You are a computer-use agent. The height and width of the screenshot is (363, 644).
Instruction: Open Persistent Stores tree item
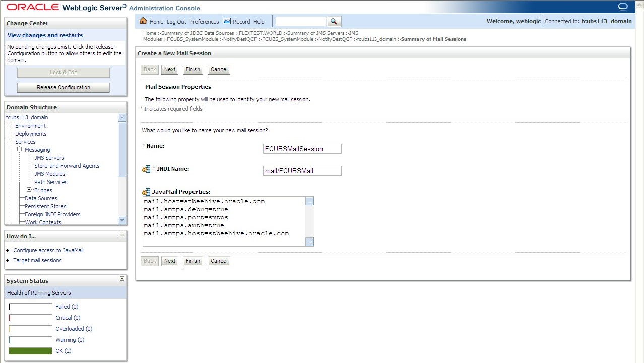pyautogui.click(x=45, y=206)
